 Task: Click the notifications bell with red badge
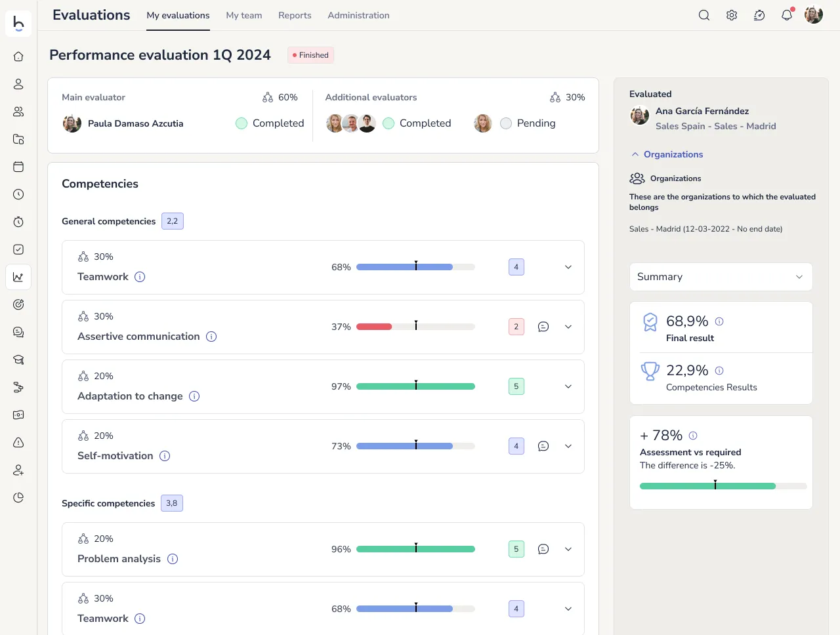[x=787, y=14]
